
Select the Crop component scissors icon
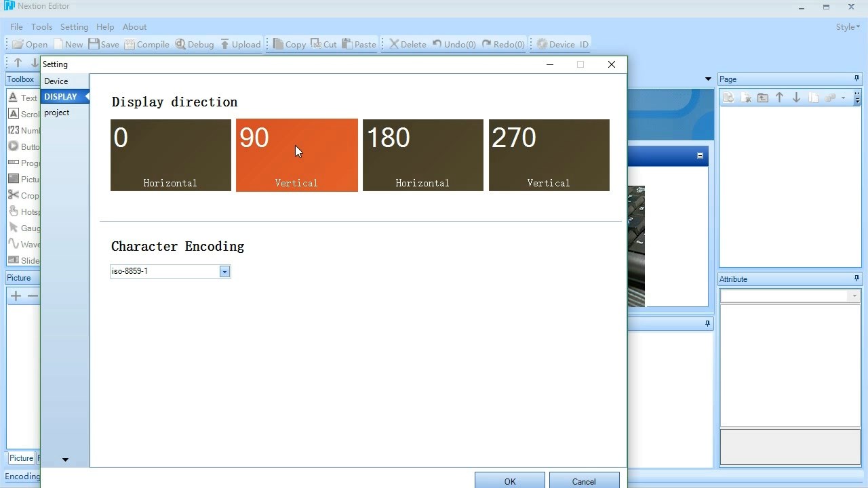14,195
